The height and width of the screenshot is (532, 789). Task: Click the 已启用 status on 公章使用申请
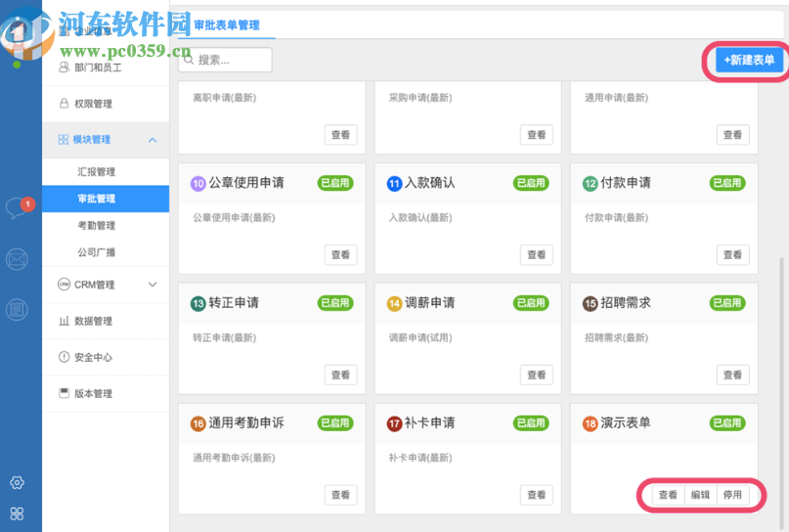[335, 183]
